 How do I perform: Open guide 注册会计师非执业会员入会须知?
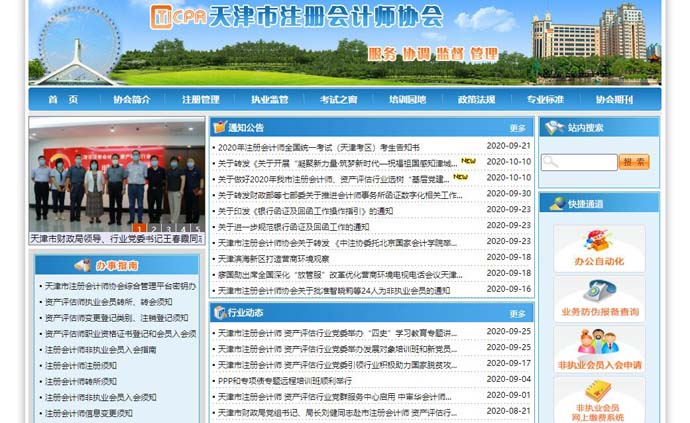pos(100,397)
